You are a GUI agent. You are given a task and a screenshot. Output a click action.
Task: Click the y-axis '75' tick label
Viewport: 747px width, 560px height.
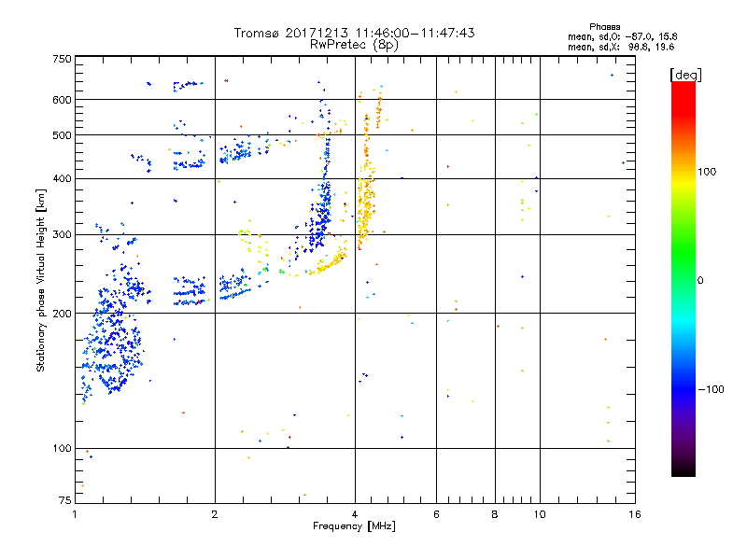click(x=65, y=500)
